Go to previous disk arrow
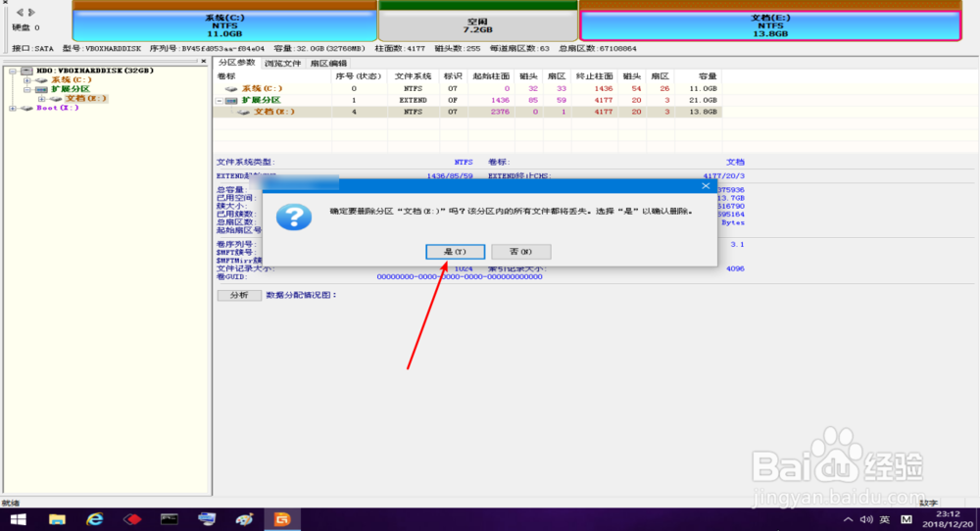Viewport: 980px width, 531px height. [x=20, y=12]
